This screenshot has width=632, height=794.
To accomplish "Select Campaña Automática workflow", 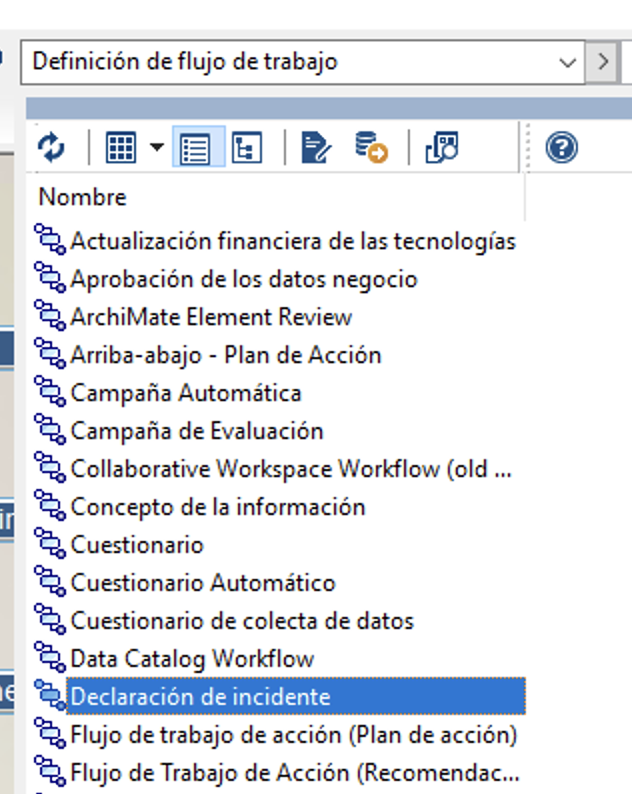I will (x=186, y=393).
